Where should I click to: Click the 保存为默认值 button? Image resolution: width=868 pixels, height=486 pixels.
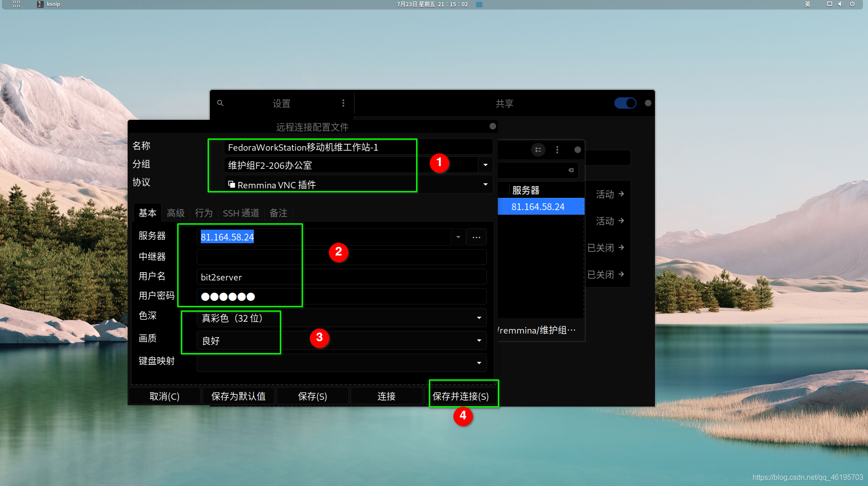(238, 396)
